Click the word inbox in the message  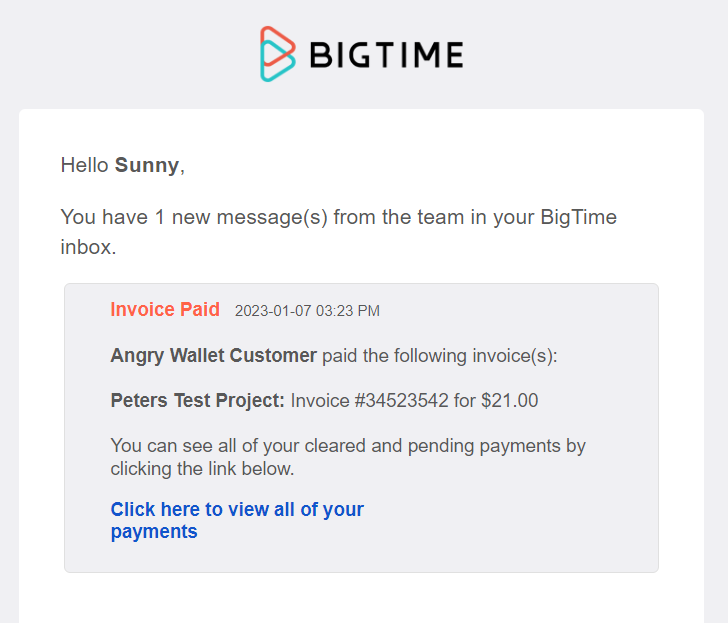tap(86, 247)
